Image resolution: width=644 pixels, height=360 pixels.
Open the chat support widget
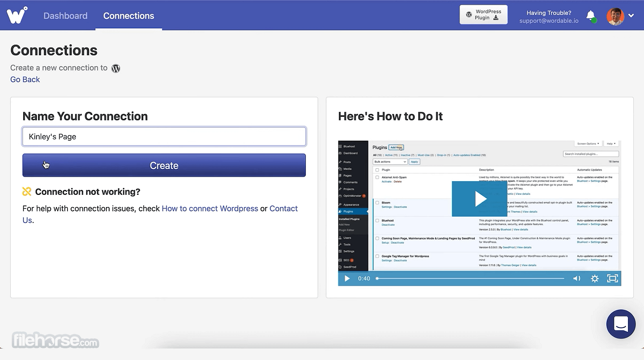pos(621,324)
